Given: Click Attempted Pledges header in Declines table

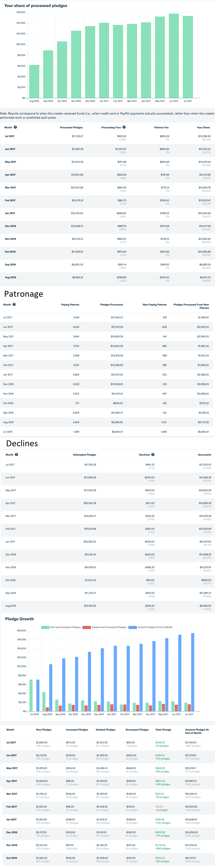Looking at the screenshot, I should [x=84, y=455].
